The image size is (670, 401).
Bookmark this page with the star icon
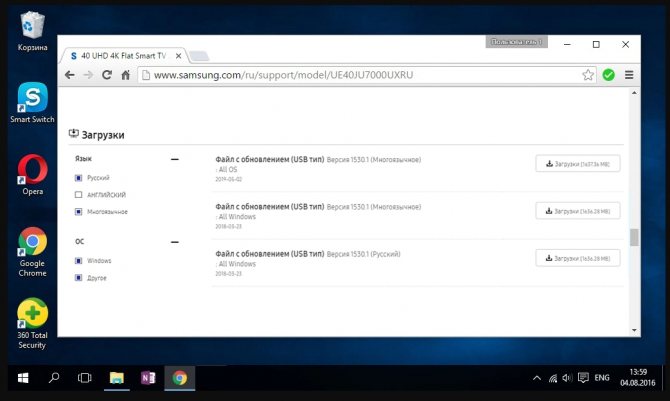pyautogui.click(x=588, y=75)
